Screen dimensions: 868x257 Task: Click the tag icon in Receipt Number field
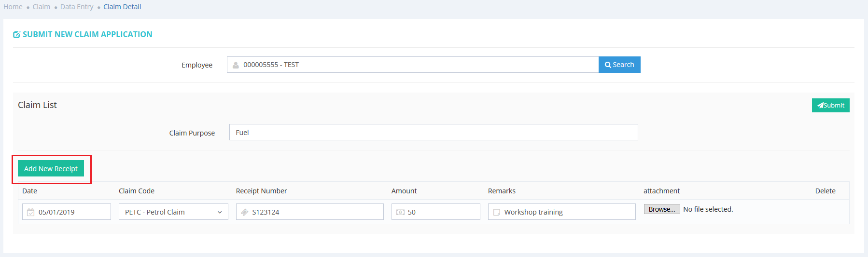pos(245,212)
